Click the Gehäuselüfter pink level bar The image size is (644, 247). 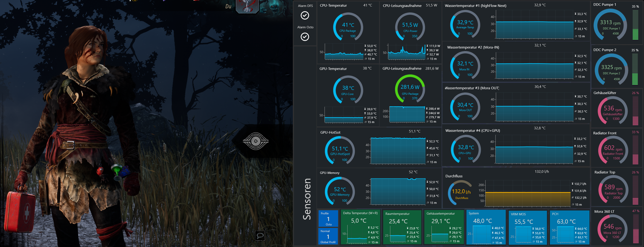pyautogui.click(x=635, y=110)
